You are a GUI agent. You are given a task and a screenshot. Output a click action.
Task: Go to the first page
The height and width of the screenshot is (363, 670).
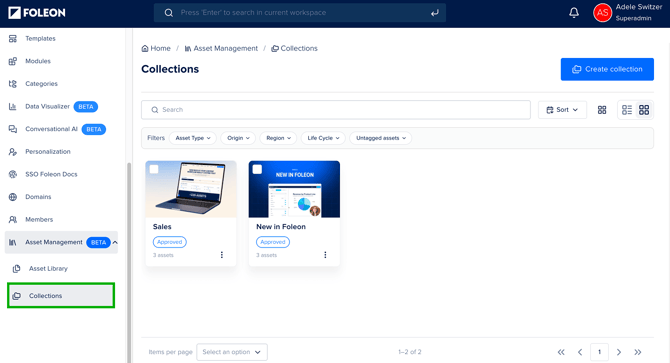[x=561, y=352]
